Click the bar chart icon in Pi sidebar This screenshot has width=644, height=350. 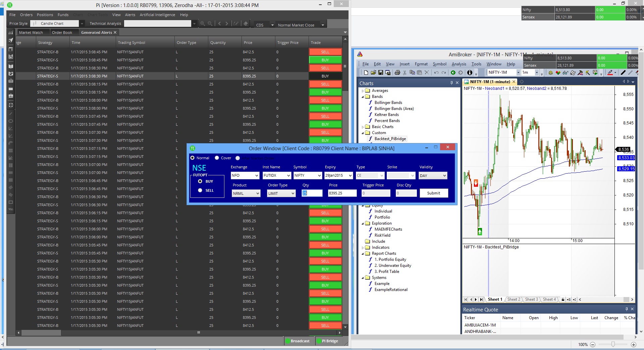(x=11, y=33)
